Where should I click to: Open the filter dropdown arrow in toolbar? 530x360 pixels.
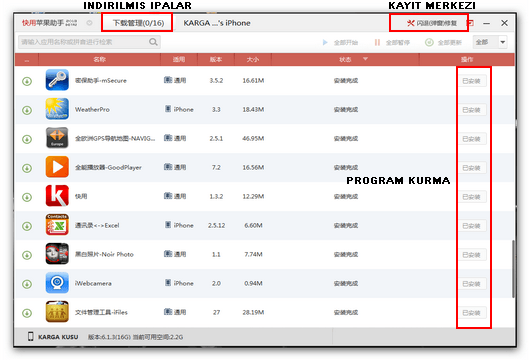pos(503,42)
